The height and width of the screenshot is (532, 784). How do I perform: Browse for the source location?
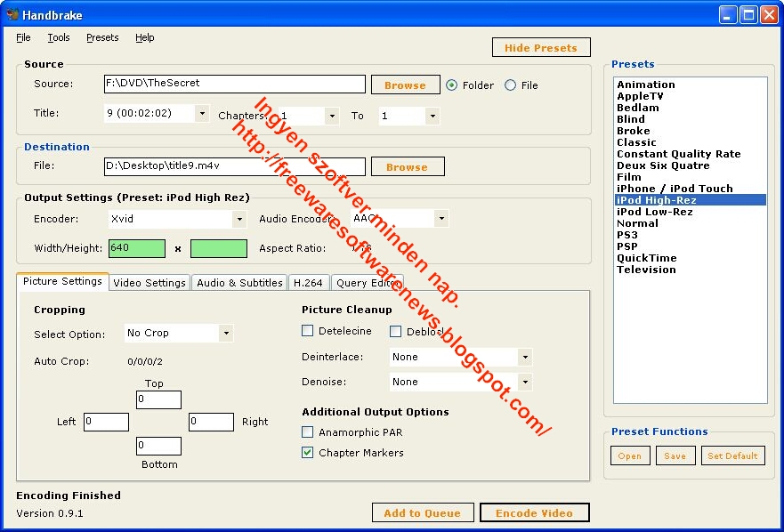click(x=406, y=85)
